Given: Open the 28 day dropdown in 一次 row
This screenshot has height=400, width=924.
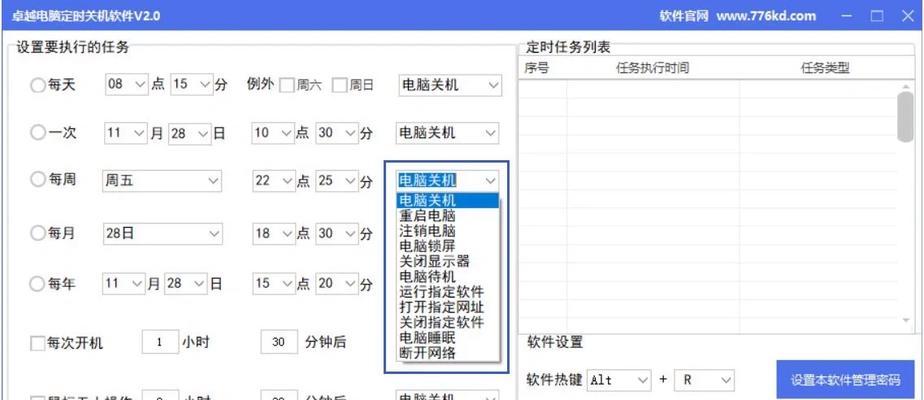Looking at the screenshot, I should pyautogui.click(x=190, y=133).
